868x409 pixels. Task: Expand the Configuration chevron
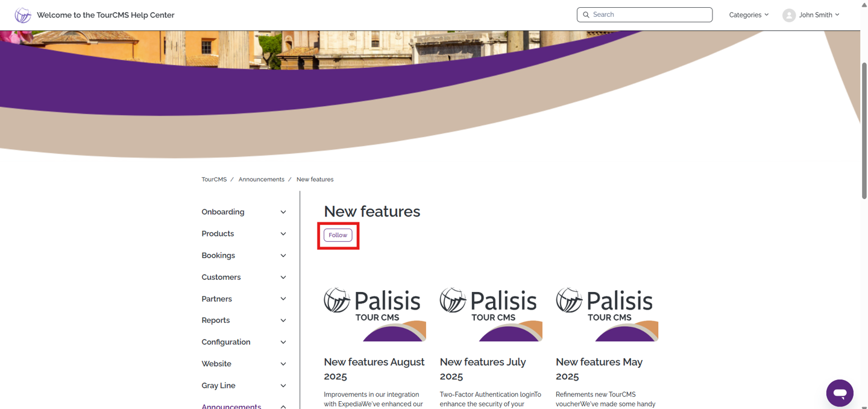click(283, 342)
